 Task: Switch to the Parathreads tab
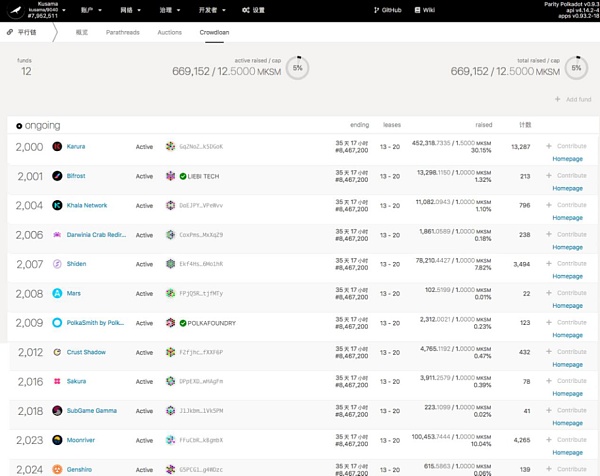point(123,32)
